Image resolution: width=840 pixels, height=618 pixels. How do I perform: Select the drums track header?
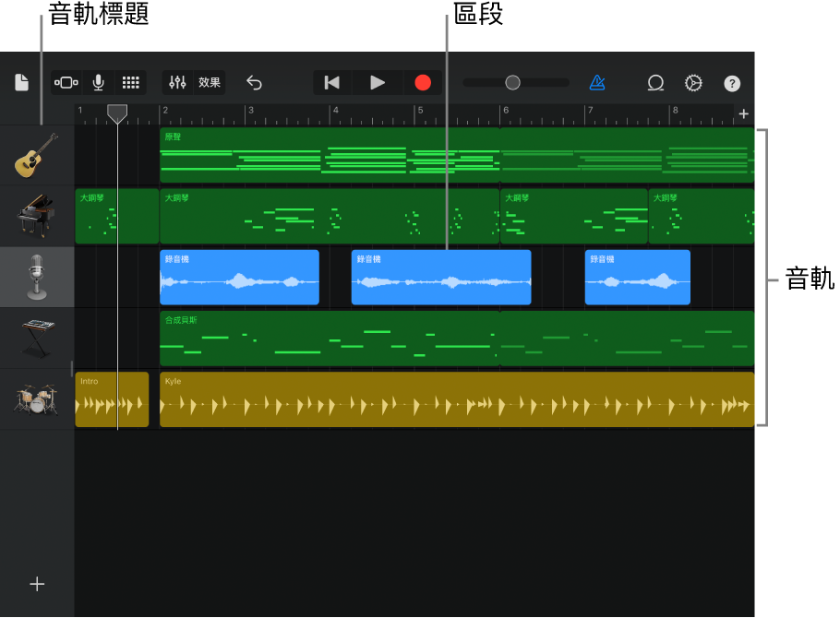[x=37, y=399]
